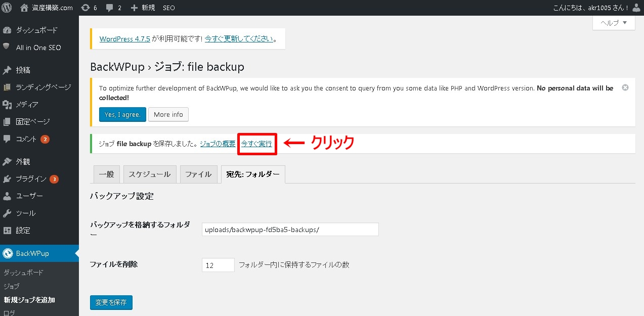
Task: Click the More info button
Action: [168, 114]
